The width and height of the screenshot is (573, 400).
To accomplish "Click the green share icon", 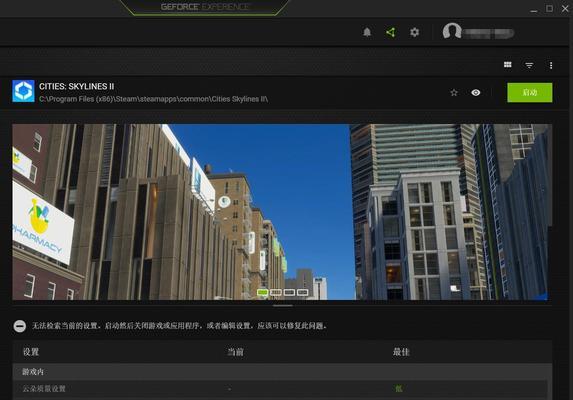I will [391, 33].
